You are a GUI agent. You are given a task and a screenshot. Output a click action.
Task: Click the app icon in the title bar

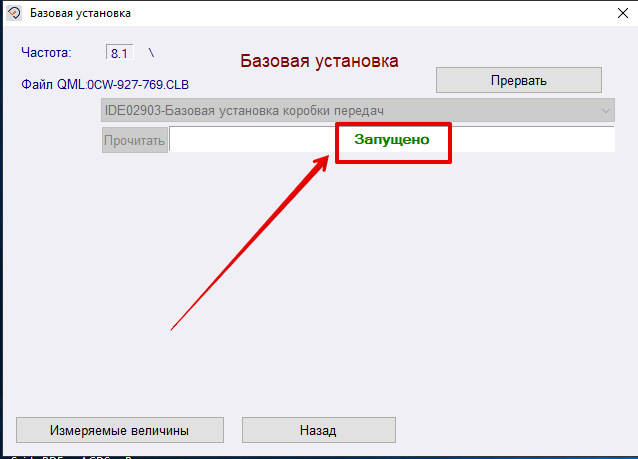point(14,13)
